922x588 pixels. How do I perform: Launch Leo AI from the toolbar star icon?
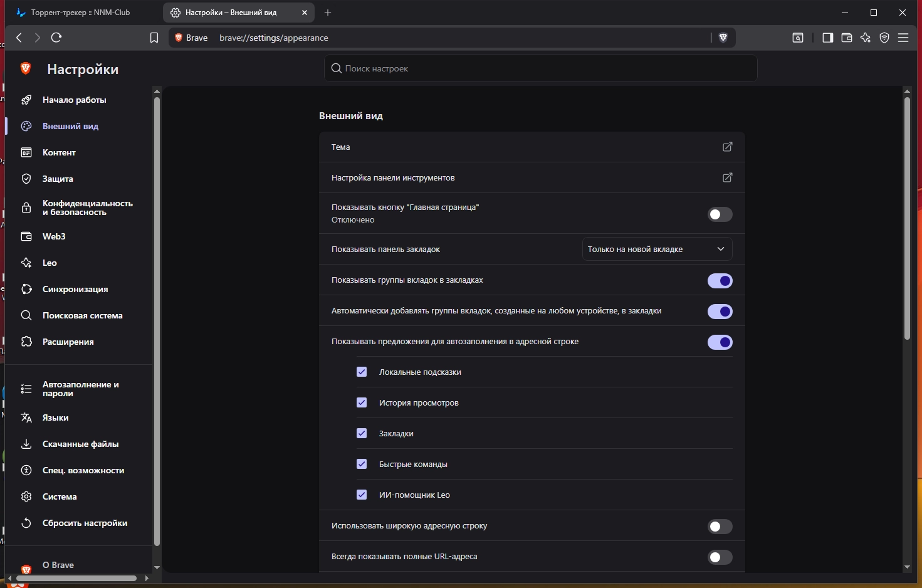(x=866, y=38)
